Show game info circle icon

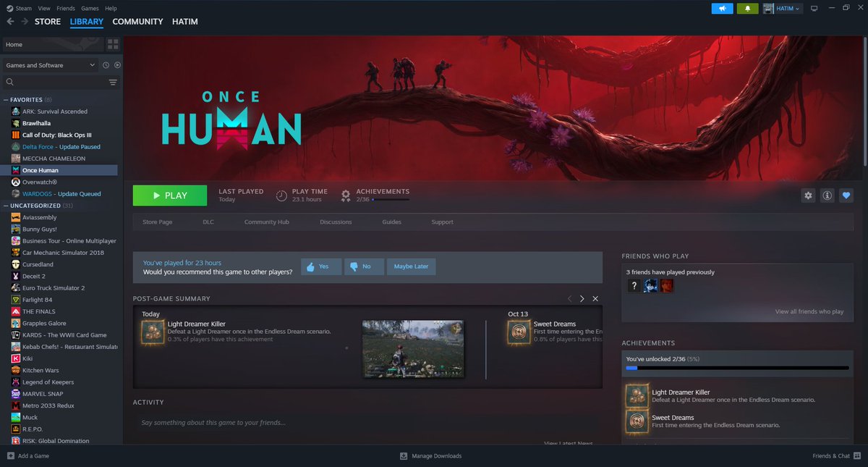[827, 195]
